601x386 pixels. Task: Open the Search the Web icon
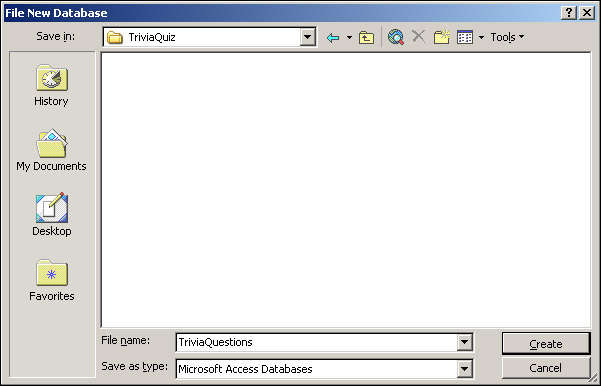(396, 37)
